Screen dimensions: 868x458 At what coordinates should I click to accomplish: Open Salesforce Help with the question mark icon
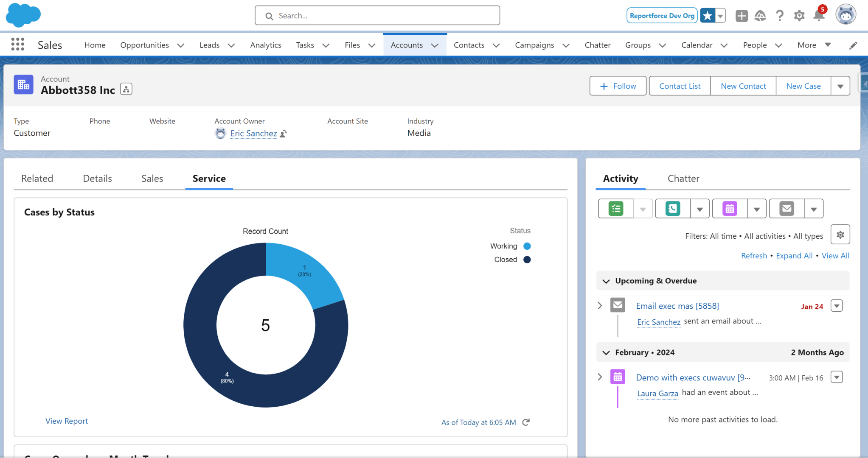pos(780,15)
